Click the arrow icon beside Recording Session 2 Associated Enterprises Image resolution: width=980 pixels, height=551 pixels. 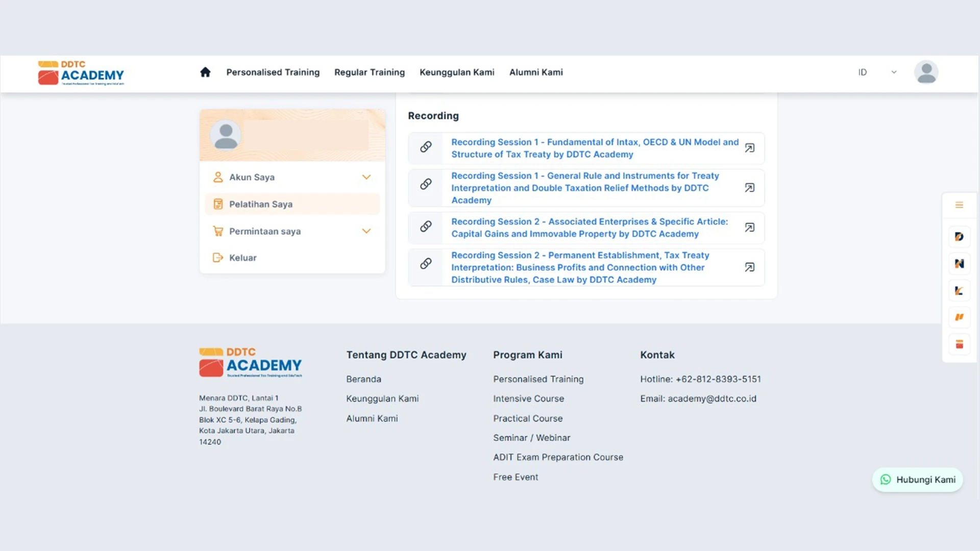click(750, 228)
